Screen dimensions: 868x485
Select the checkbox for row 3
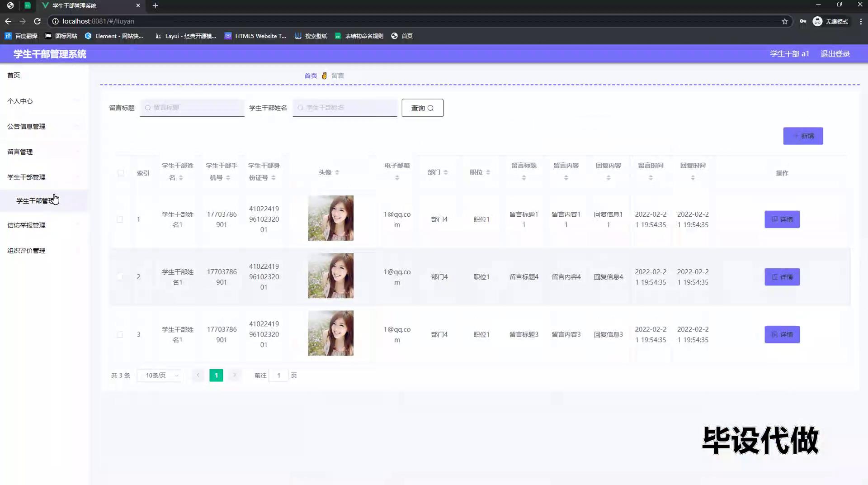(x=120, y=335)
